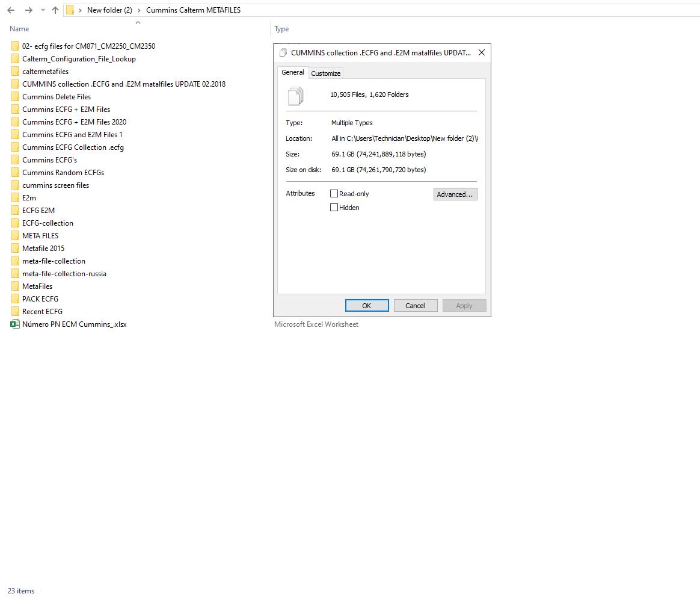Open Advanced attributes dialog
700x597 pixels.
(455, 194)
